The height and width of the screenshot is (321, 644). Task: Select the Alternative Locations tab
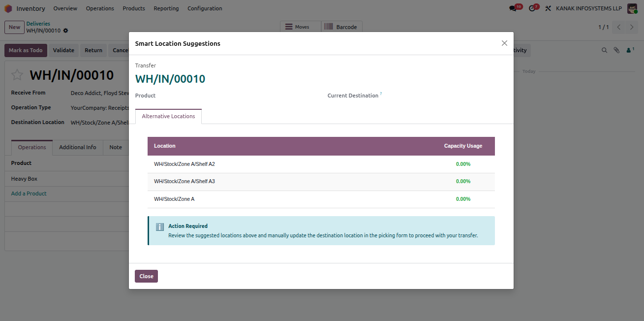tap(168, 116)
